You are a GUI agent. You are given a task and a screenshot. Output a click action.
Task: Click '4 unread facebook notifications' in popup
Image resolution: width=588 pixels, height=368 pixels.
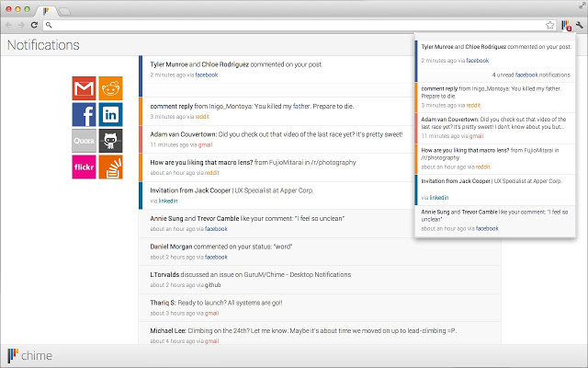tap(531, 75)
